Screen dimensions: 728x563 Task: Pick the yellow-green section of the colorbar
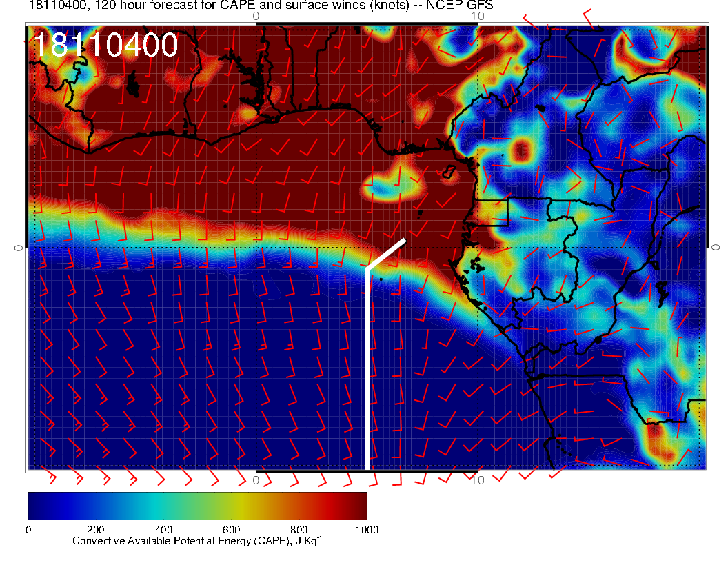click(x=238, y=505)
